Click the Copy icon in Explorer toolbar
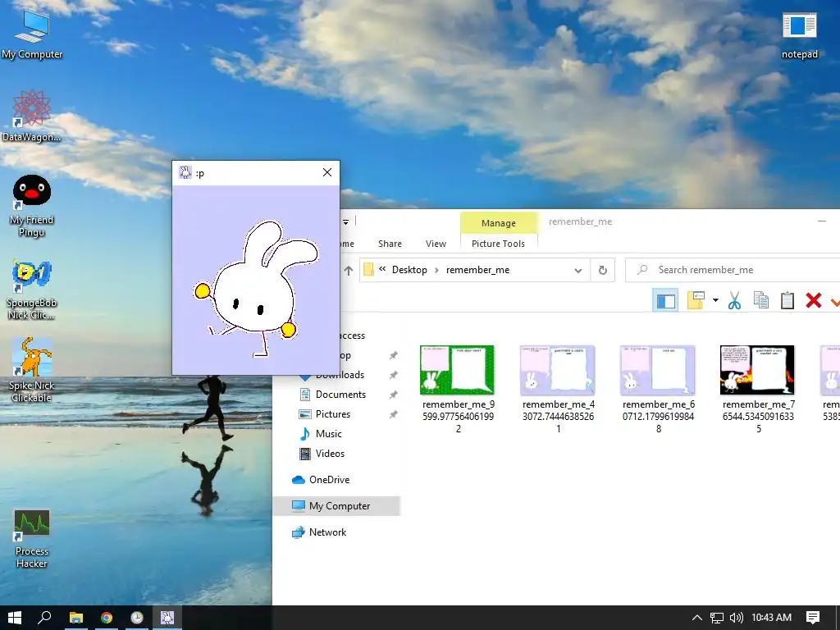Viewport: 840px width, 630px height. [760, 300]
